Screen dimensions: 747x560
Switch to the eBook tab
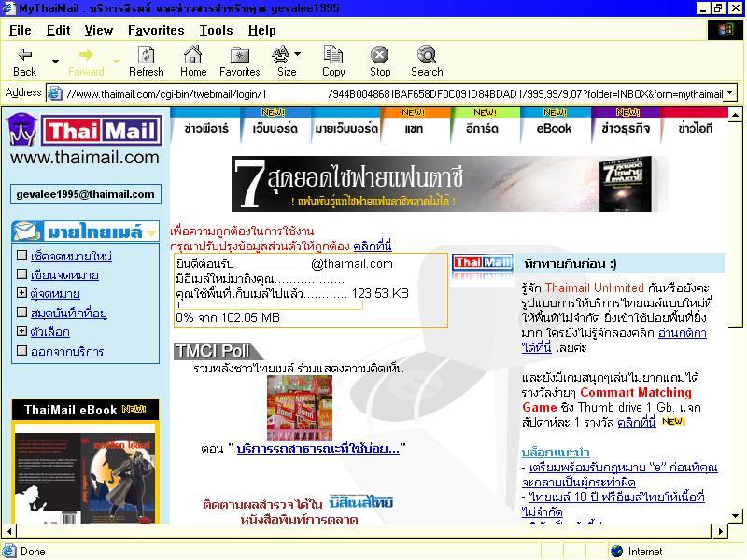[553, 129]
